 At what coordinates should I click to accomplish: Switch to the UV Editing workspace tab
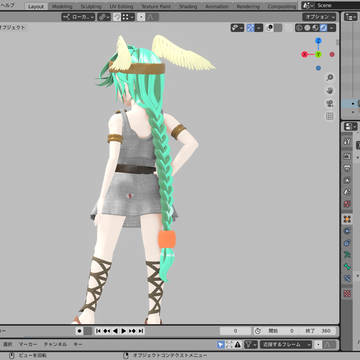click(x=121, y=6)
